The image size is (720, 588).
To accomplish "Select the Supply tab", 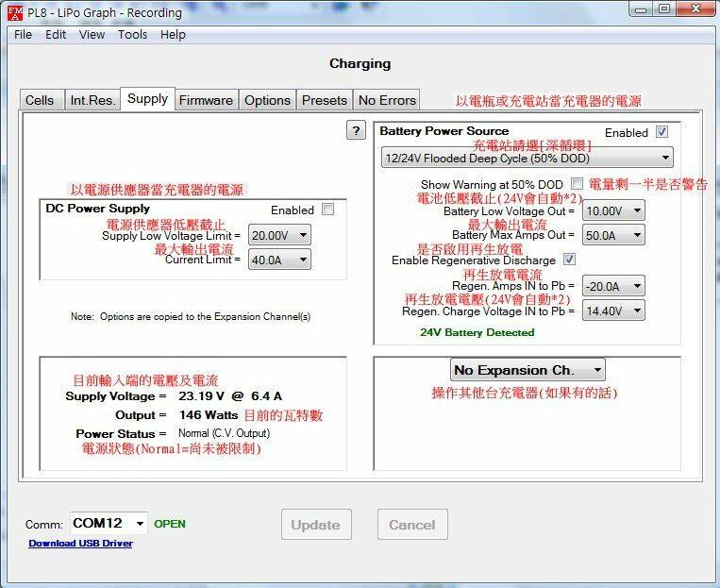I will [147, 98].
